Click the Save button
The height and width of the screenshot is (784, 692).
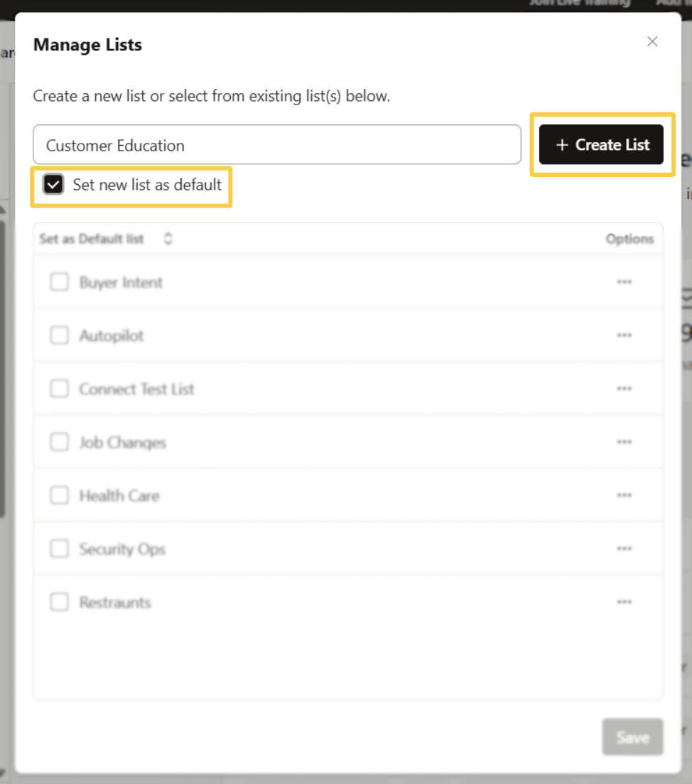click(632, 737)
